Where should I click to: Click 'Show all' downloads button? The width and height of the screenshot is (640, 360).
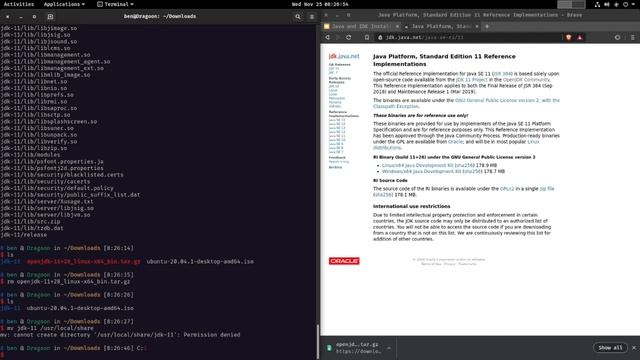coord(610,348)
